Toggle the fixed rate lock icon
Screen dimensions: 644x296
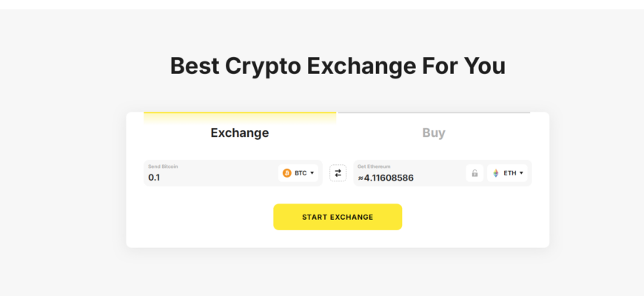(x=474, y=173)
